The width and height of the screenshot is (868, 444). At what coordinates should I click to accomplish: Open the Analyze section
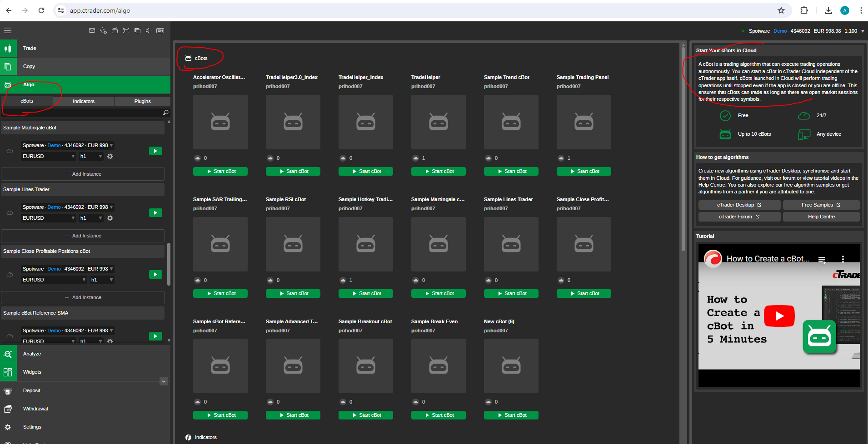pyautogui.click(x=85, y=354)
